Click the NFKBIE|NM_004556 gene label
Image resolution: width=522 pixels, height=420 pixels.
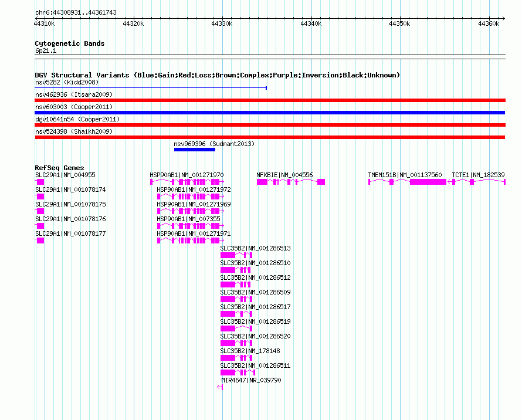click(x=284, y=175)
